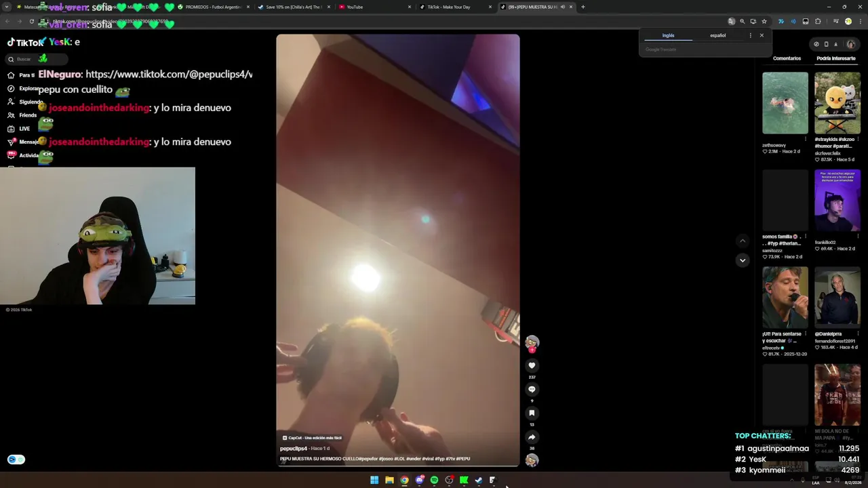Open Para ti home sidebar item
This screenshot has height=488, width=868.
pyautogui.click(x=21, y=75)
